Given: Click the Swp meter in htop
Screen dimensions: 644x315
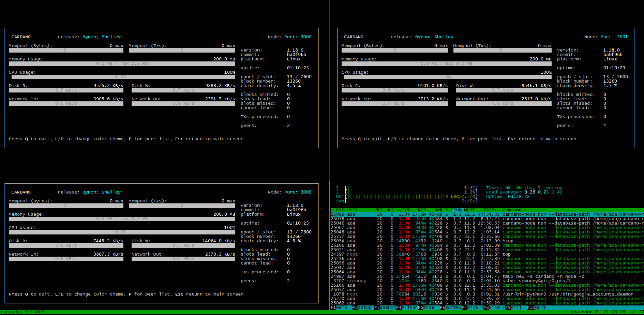Looking at the screenshot, I should point(407,201).
